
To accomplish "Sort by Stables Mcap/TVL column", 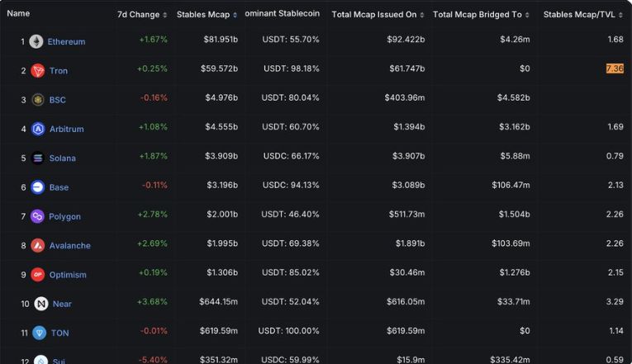I will [x=583, y=15].
